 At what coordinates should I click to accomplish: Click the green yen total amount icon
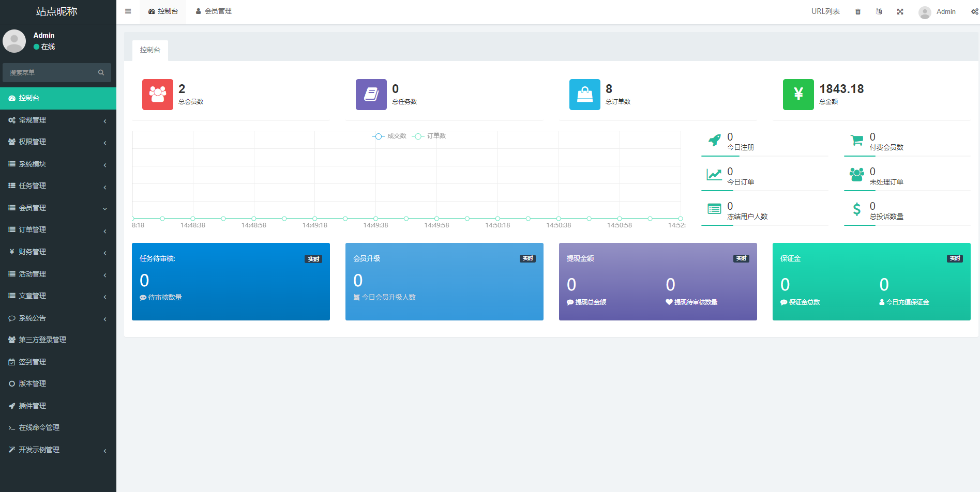[x=798, y=95]
